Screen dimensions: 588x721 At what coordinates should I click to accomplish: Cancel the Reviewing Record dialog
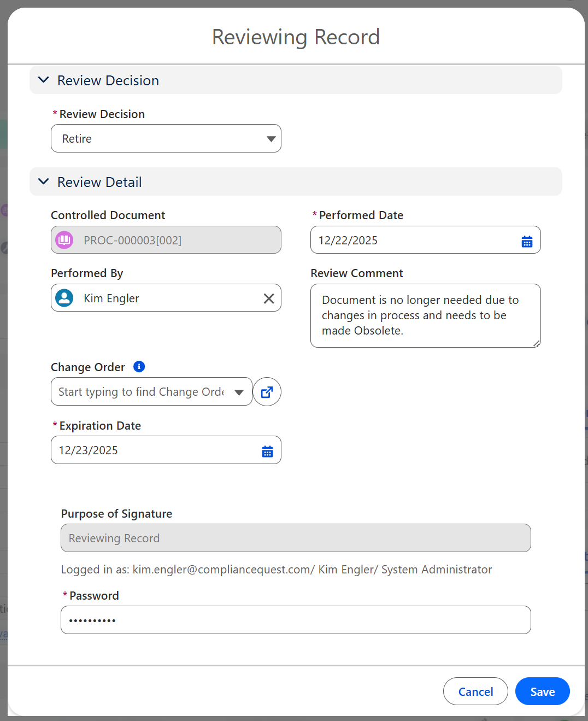(475, 691)
